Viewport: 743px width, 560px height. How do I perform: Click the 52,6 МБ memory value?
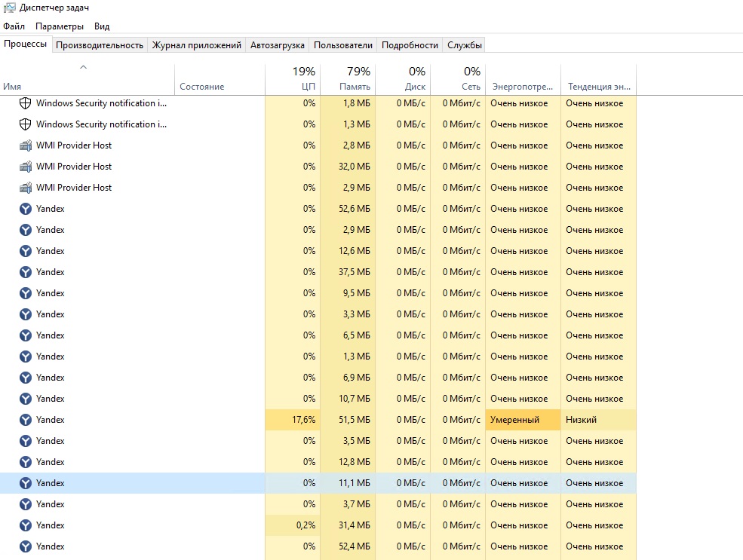point(355,209)
